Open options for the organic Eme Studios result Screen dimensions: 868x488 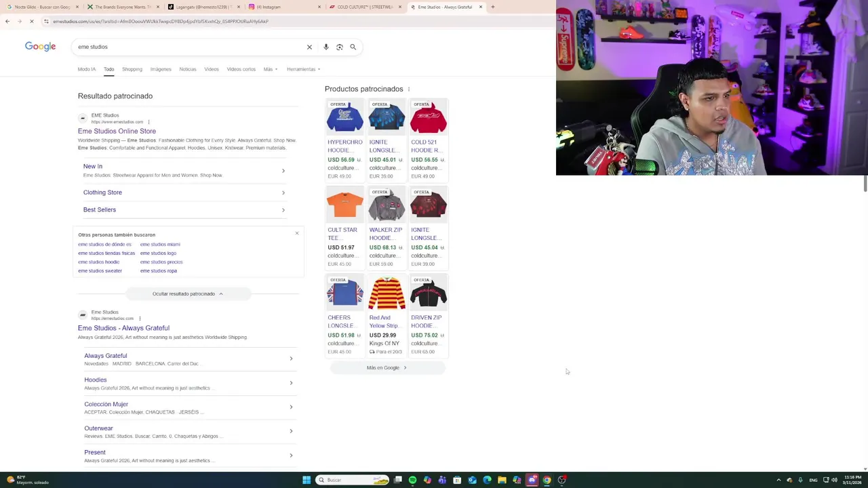pyautogui.click(x=140, y=319)
